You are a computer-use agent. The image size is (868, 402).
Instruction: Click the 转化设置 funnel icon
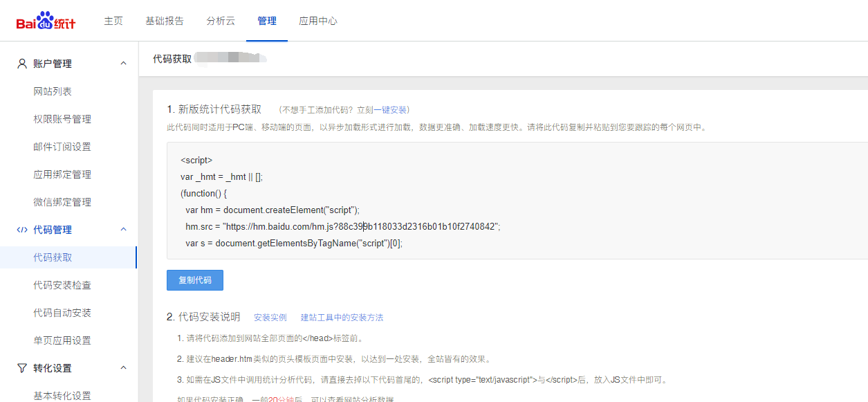22,368
